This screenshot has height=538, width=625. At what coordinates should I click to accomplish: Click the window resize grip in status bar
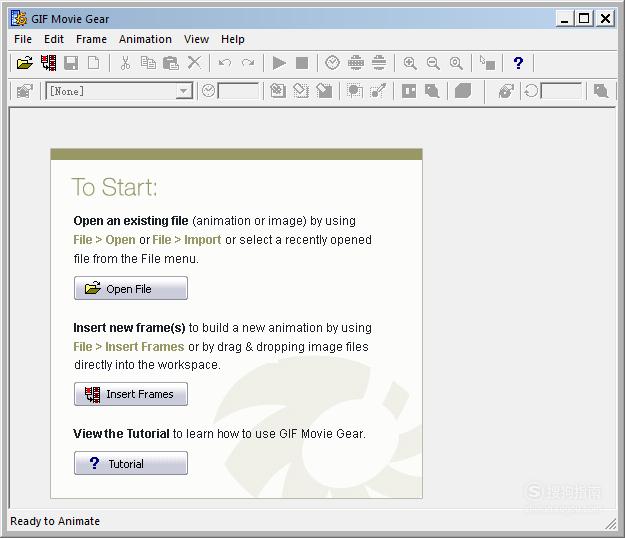(x=611, y=524)
